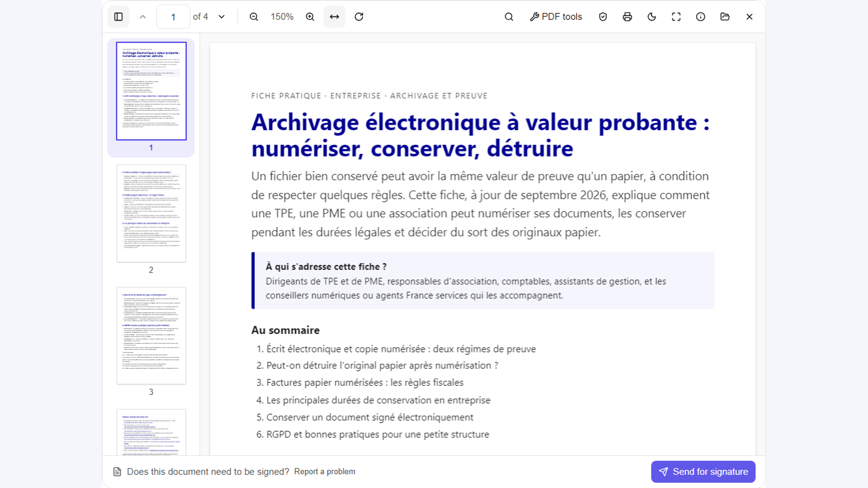Image resolution: width=868 pixels, height=488 pixels.
Task: Select page 1 thumbnail
Action: [x=151, y=91]
